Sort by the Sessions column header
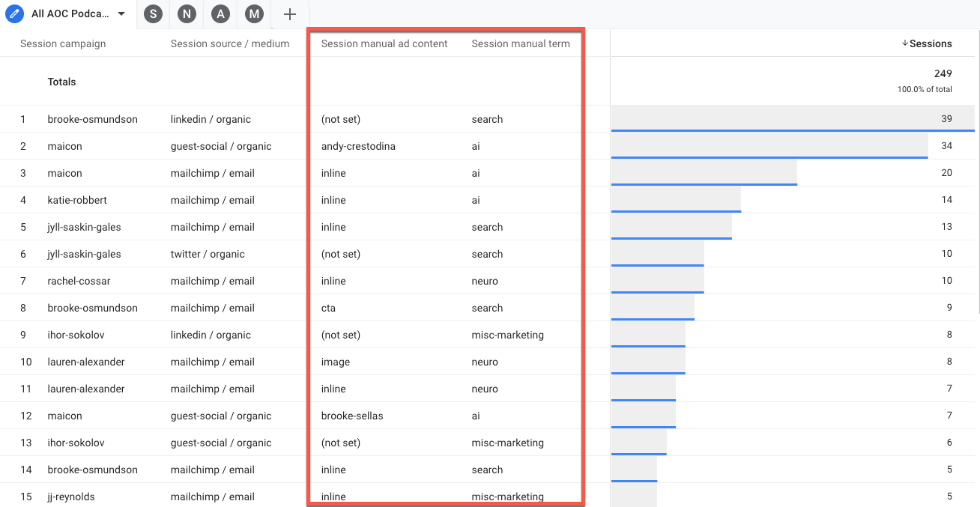Screen dimensions: 980x507 coord(931,43)
